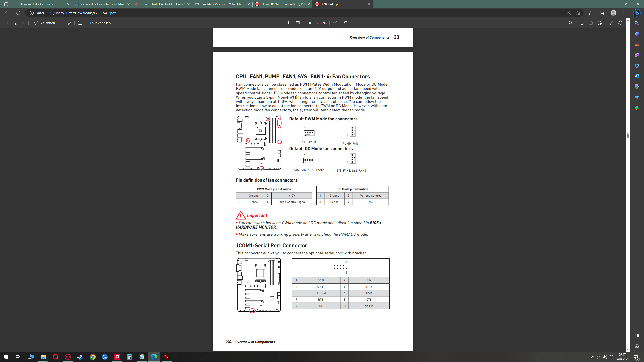
Task: Select the eraser tool
Action: (x=69, y=23)
